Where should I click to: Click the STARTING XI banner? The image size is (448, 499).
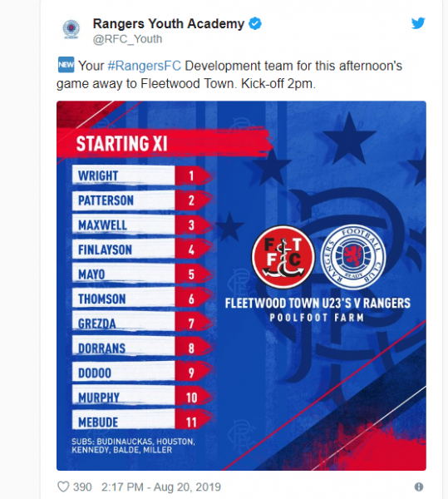(164, 142)
